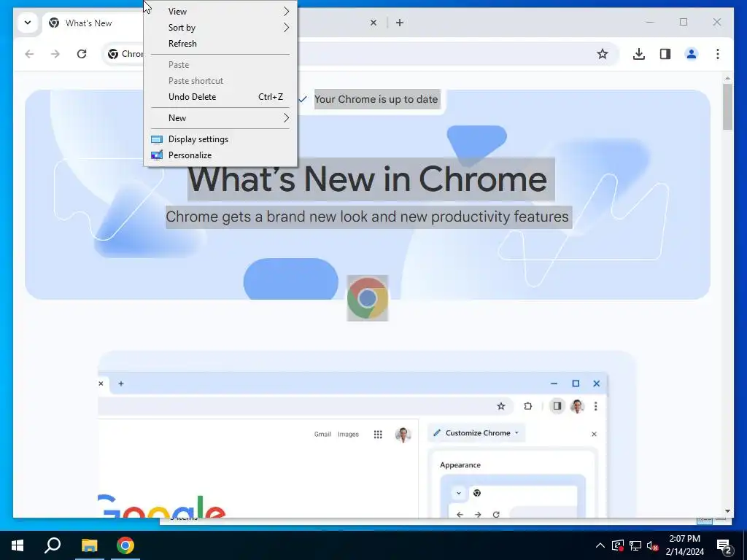Open the notifications action center
Screen dimensions: 747x560
click(x=724, y=545)
